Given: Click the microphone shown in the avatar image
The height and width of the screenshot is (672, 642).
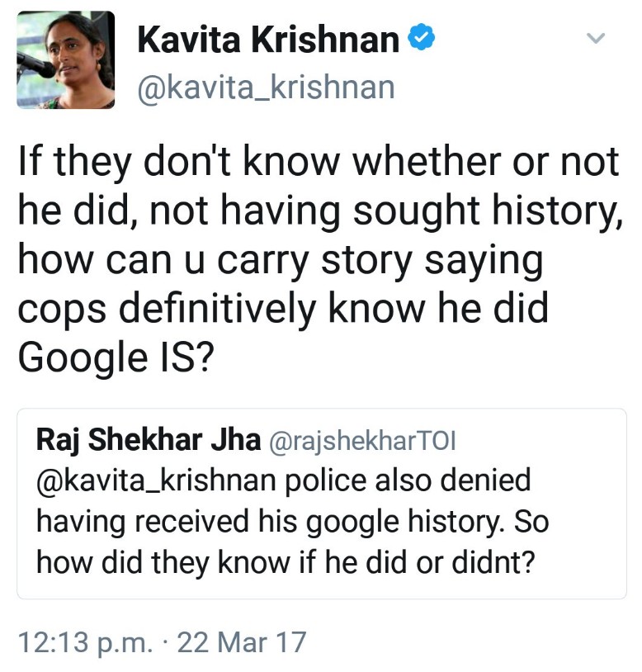Looking at the screenshot, I should point(35,65).
